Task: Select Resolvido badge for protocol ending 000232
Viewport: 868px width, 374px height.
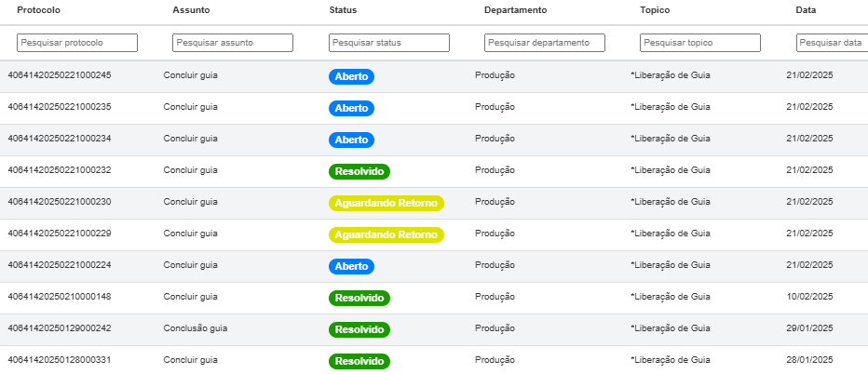Action: (x=359, y=171)
